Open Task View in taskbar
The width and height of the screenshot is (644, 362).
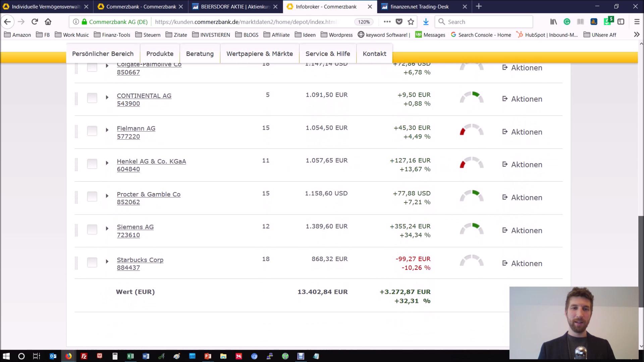point(37,356)
